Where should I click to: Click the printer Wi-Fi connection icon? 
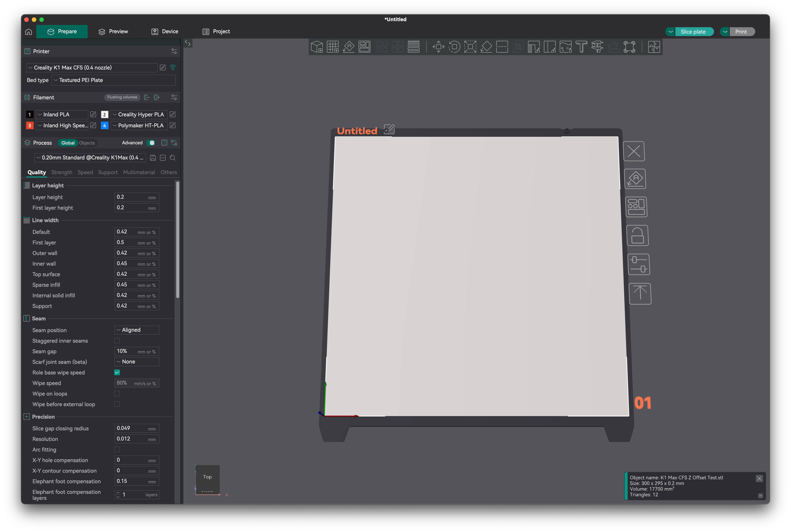[173, 67]
